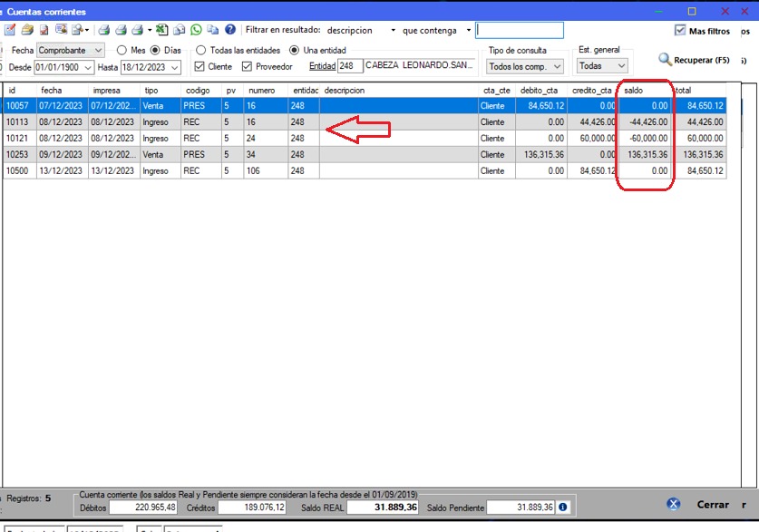The height and width of the screenshot is (532, 759).
Task: Uncheck the Proveedor checkbox
Action: click(248, 67)
